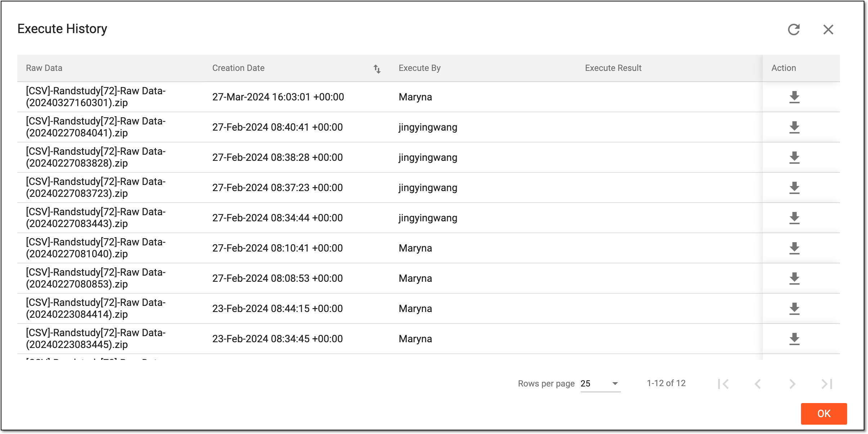This screenshot has width=868, height=434.
Task: Select file name ending 20240227080853.zip
Action: (96, 278)
